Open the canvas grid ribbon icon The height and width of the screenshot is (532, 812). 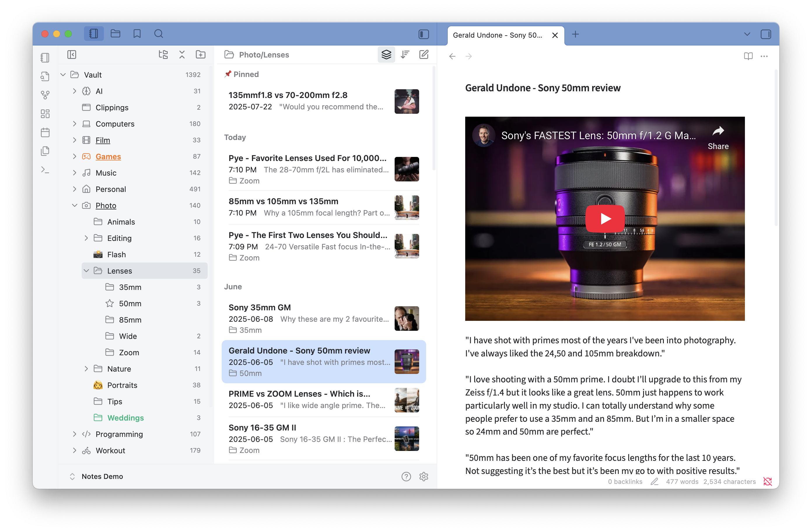point(45,114)
